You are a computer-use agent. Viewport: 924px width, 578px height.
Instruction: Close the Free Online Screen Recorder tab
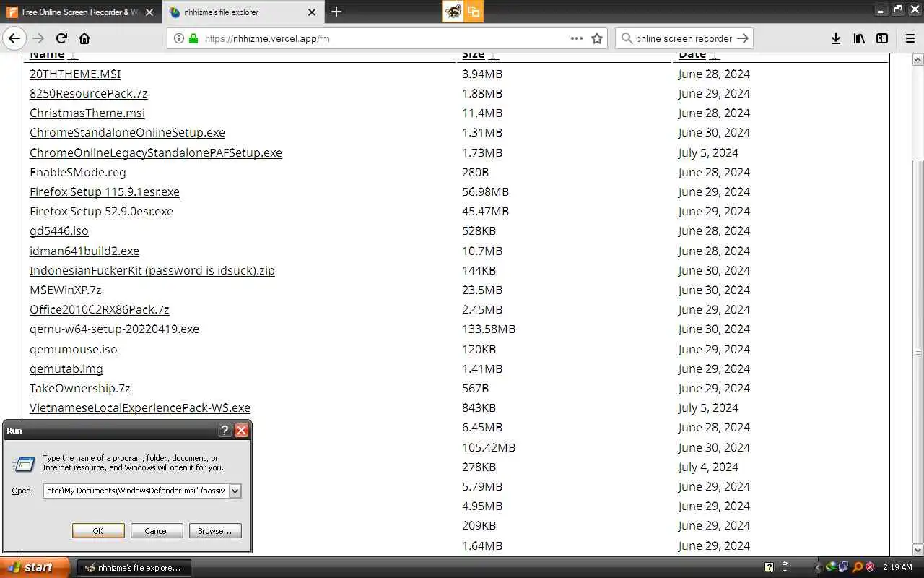coord(149,12)
